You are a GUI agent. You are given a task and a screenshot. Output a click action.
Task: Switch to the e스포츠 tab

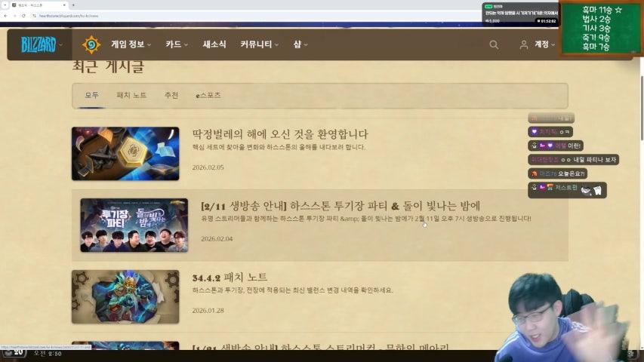coord(208,95)
